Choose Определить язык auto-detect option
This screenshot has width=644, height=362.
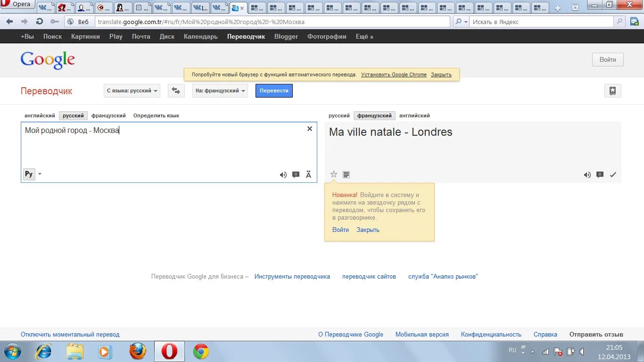coord(156,115)
